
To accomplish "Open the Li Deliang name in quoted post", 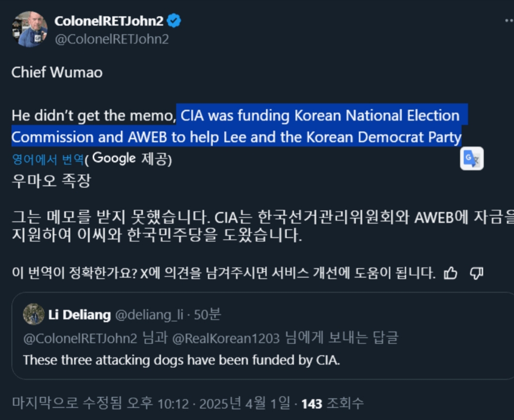I will (79, 315).
